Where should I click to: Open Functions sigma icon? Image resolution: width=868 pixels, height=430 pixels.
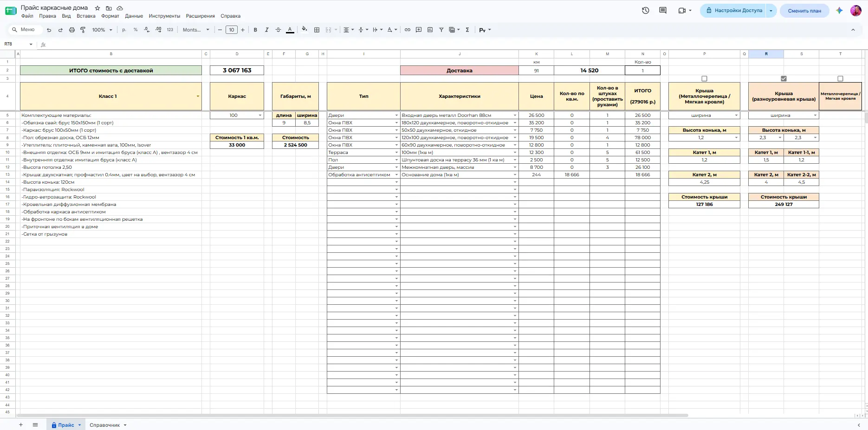(467, 30)
